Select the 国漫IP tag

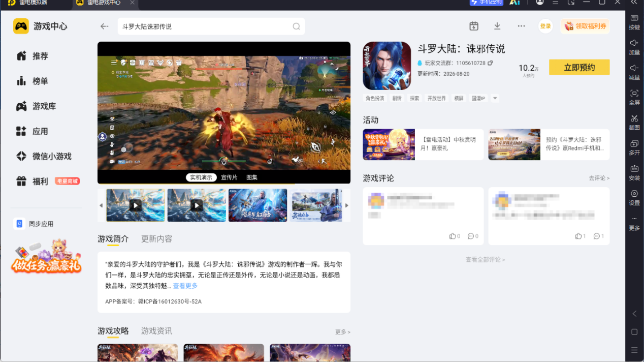click(478, 98)
